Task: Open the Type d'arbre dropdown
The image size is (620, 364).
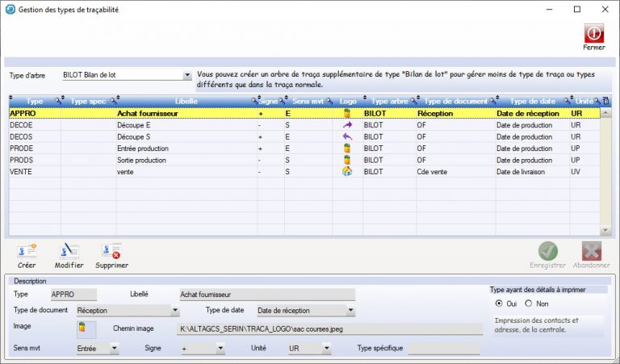Action: [x=187, y=75]
